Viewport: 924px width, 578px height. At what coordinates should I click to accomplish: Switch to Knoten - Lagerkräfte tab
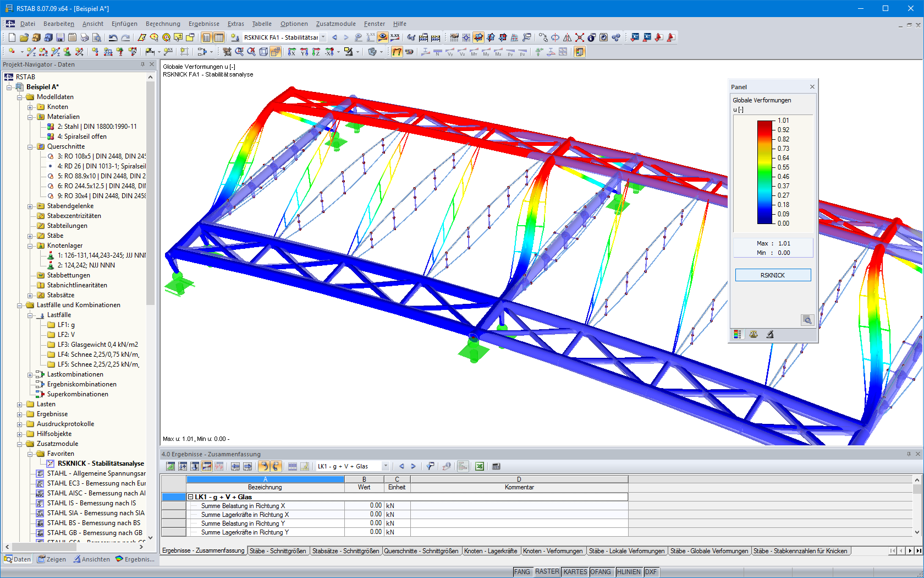tap(491, 550)
